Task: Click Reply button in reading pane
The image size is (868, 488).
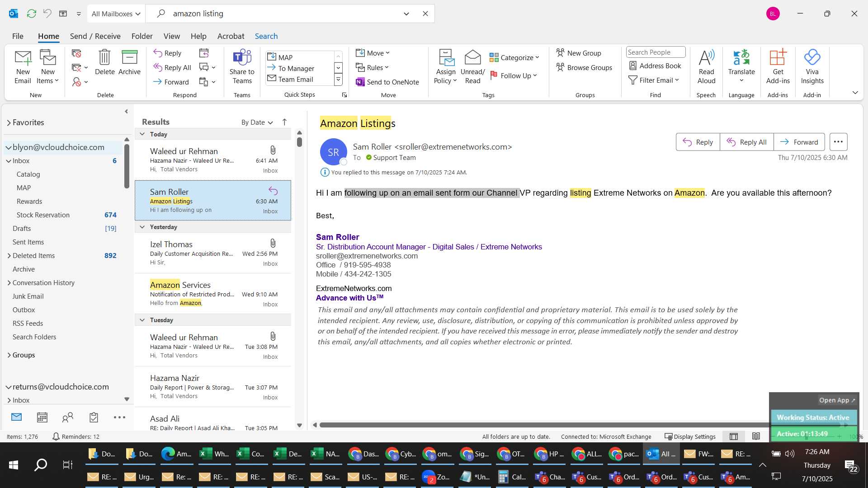Action: tap(698, 142)
